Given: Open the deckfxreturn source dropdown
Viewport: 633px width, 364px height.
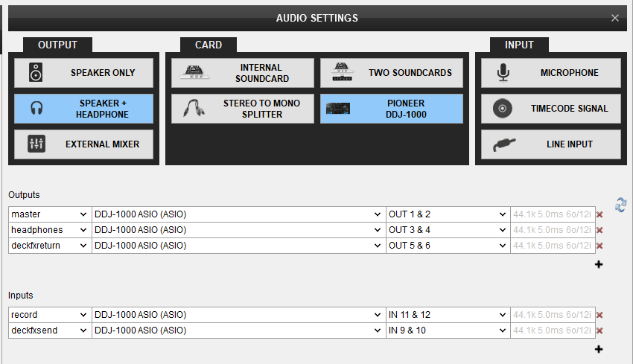Looking at the screenshot, I should coord(50,246).
